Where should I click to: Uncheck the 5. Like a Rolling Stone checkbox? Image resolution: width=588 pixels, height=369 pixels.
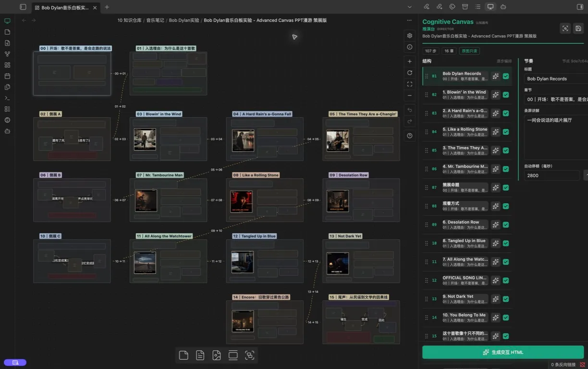tap(506, 132)
